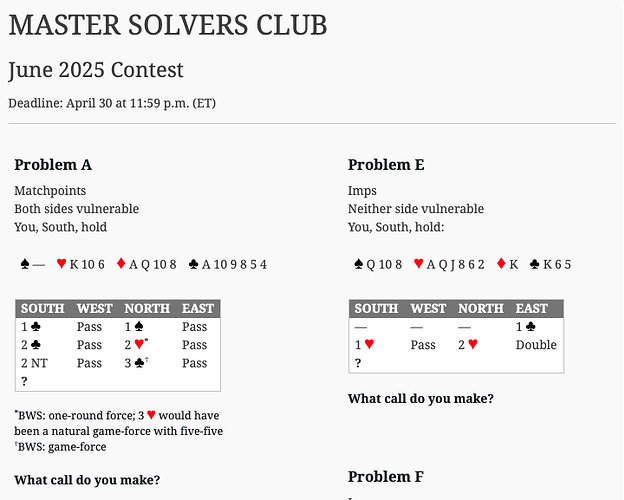624x500 pixels.
Task: Click "What call do you make?" under Problem E
Action: click(x=420, y=399)
